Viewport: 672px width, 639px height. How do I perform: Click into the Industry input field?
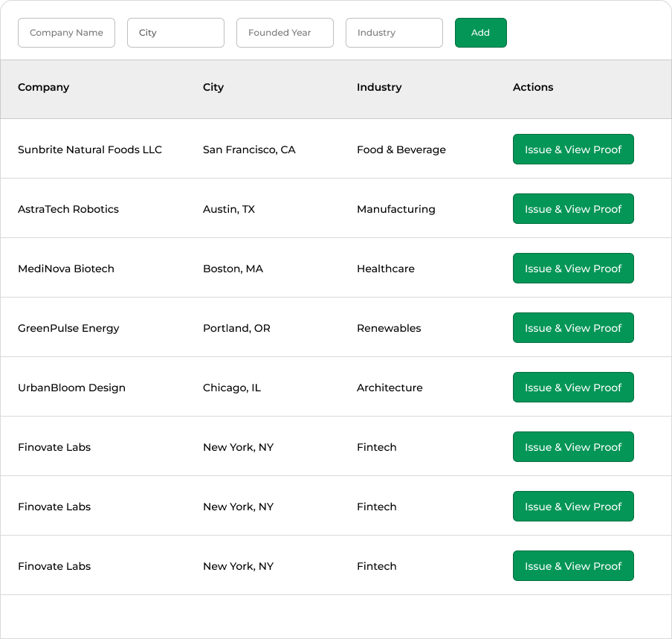coord(394,33)
